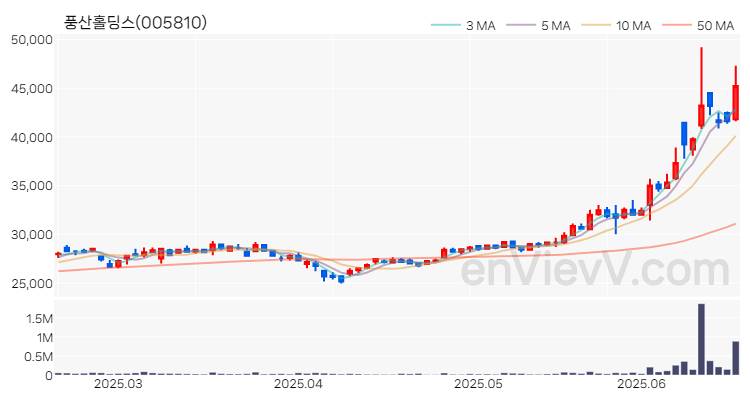The width and height of the screenshot is (750, 400).
Task: Click the 40,000 price axis label
Action: tap(32, 138)
